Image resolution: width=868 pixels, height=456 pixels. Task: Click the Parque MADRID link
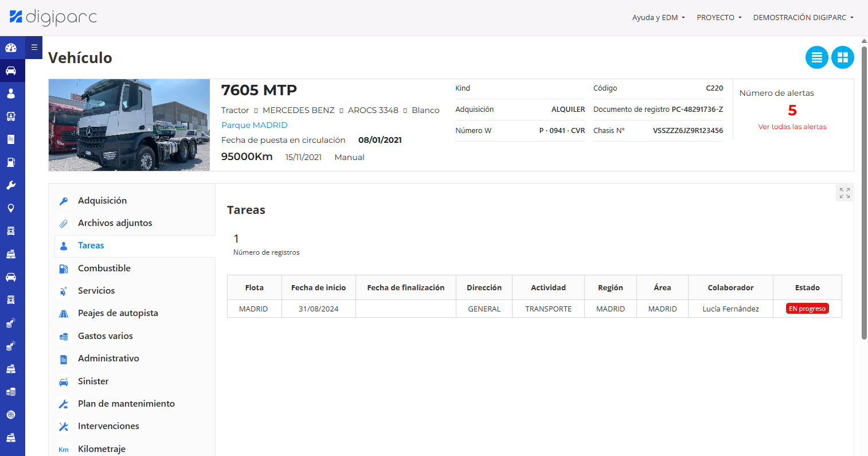click(x=254, y=125)
